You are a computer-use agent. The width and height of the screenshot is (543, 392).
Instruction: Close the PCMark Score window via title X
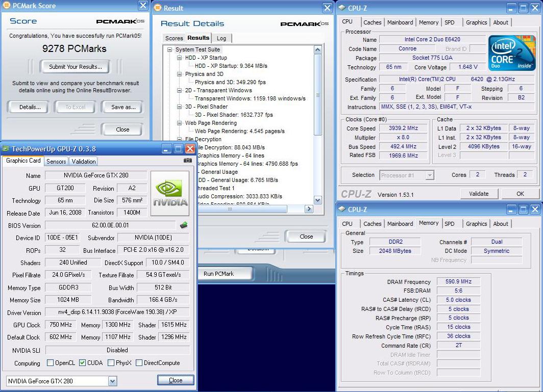[x=143, y=6]
